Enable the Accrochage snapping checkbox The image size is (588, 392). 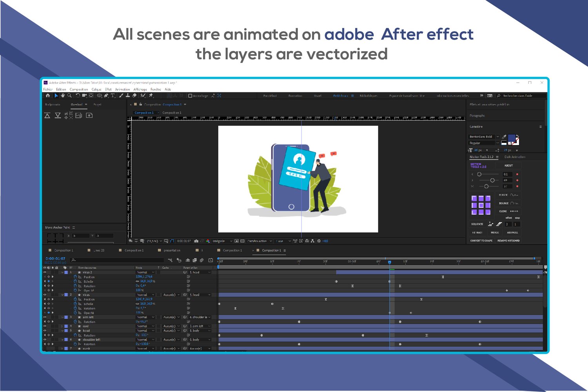(190, 96)
